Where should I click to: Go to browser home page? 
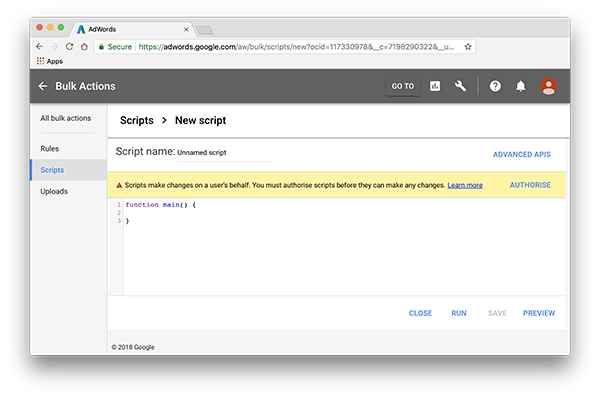(x=84, y=47)
